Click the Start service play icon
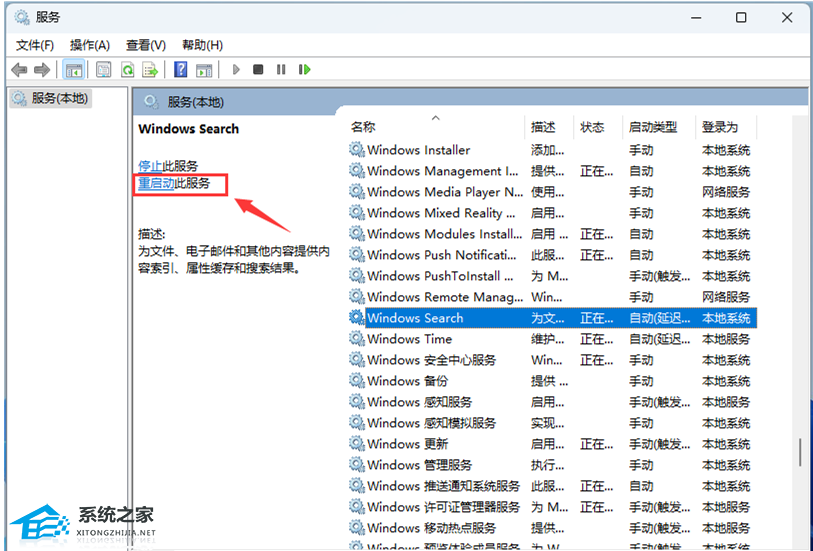Screen dimensions: 813x551 [x=236, y=69]
